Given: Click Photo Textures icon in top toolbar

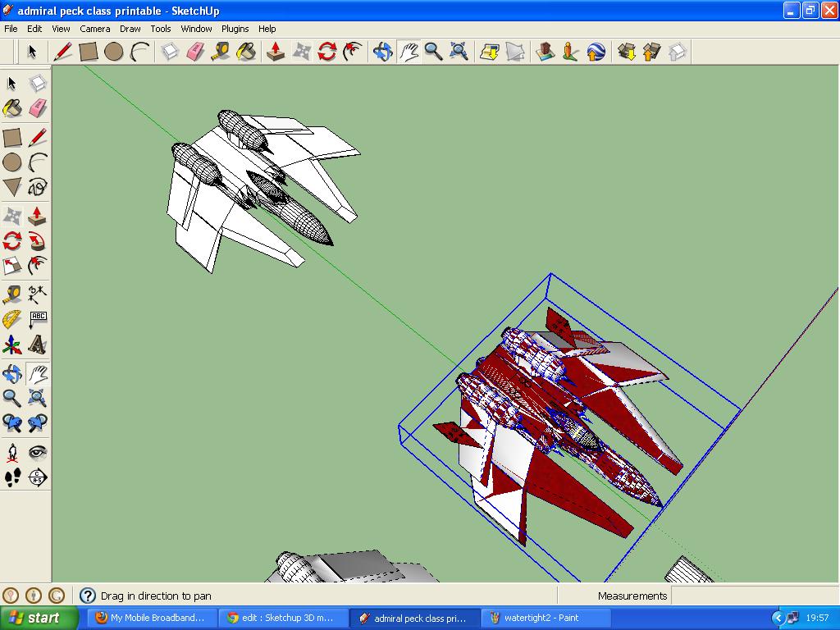Looking at the screenshot, I should tap(571, 52).
